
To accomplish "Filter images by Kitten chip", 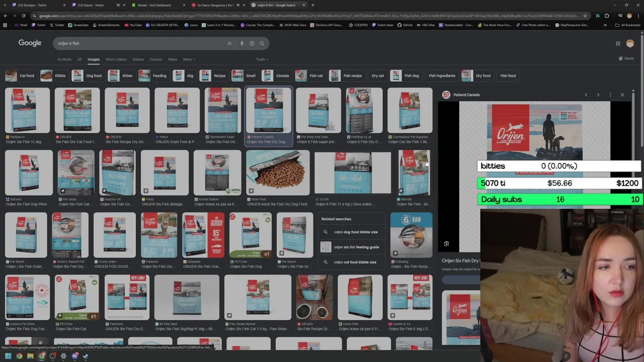I will point(121,76).
